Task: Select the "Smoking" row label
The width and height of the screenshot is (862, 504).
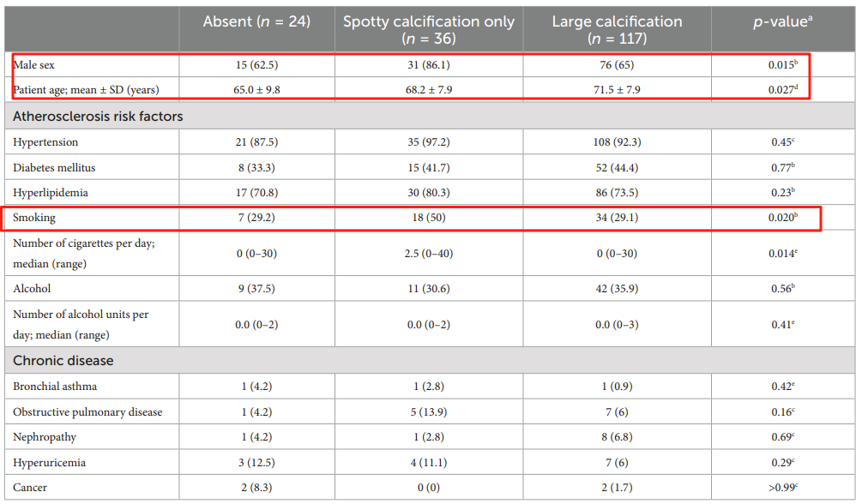Action: click(34, 219)
